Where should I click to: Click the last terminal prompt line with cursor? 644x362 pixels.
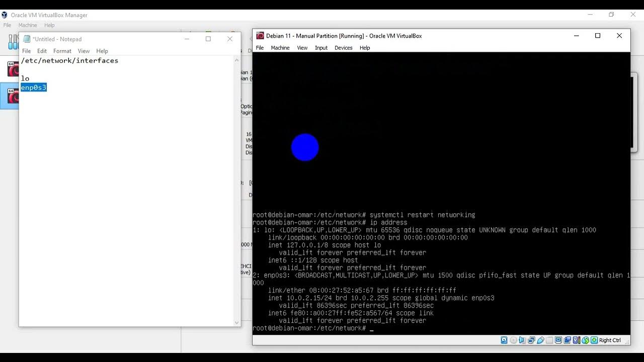tap(313, 328)
